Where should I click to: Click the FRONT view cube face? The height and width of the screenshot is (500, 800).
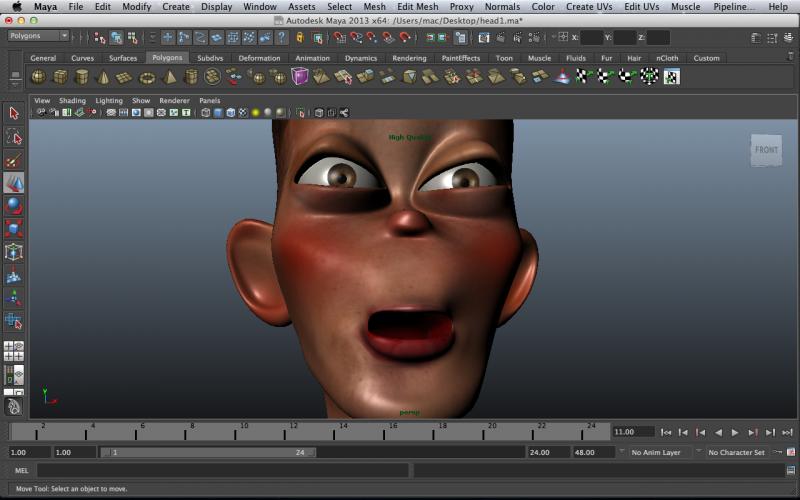pyautogui.click(x=766, y=150)
